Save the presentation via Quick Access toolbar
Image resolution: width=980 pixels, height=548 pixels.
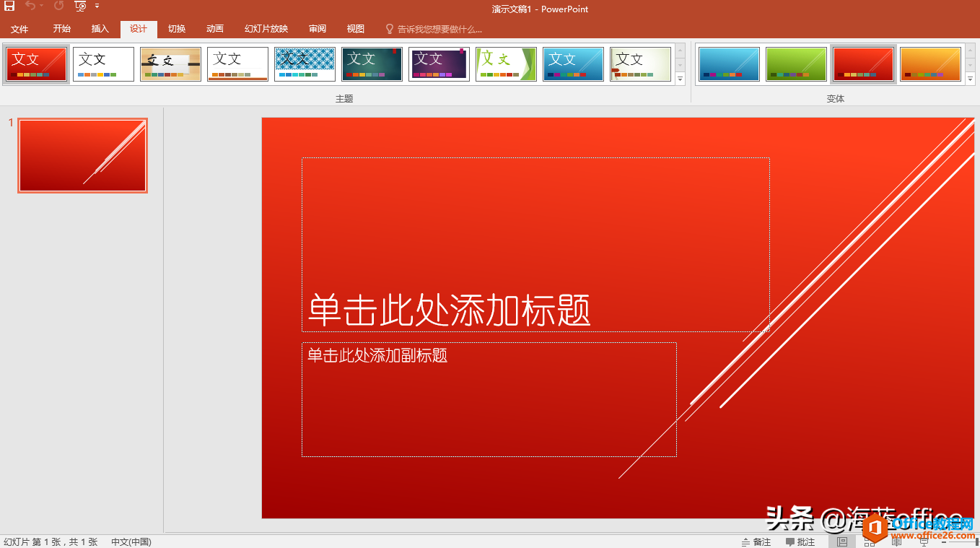tap(9, 6)
